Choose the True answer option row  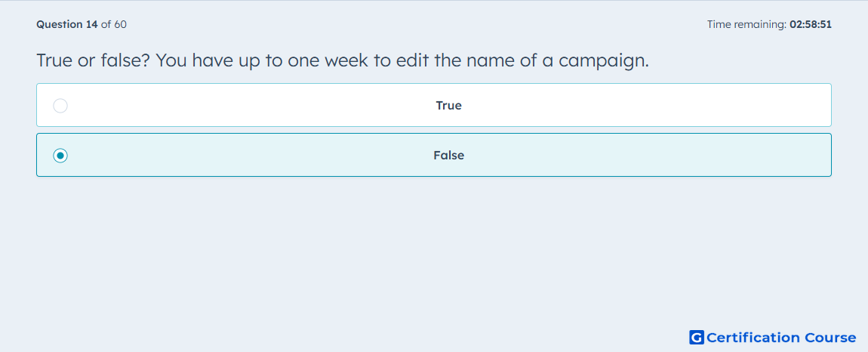pos(434,105)
